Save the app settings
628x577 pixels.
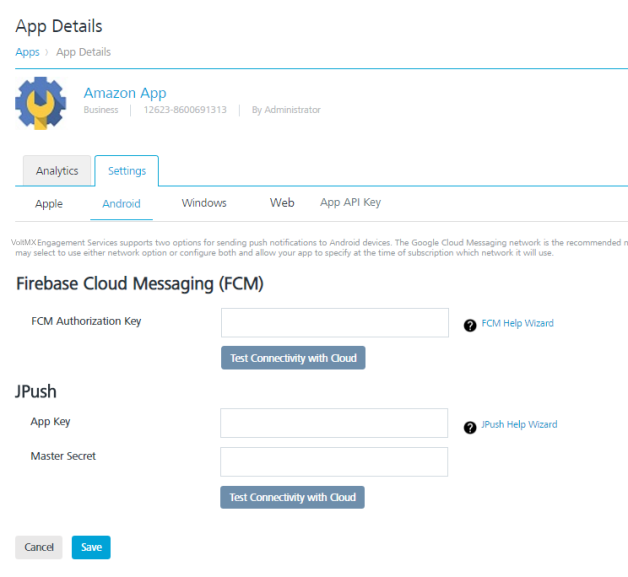point(91,547)
